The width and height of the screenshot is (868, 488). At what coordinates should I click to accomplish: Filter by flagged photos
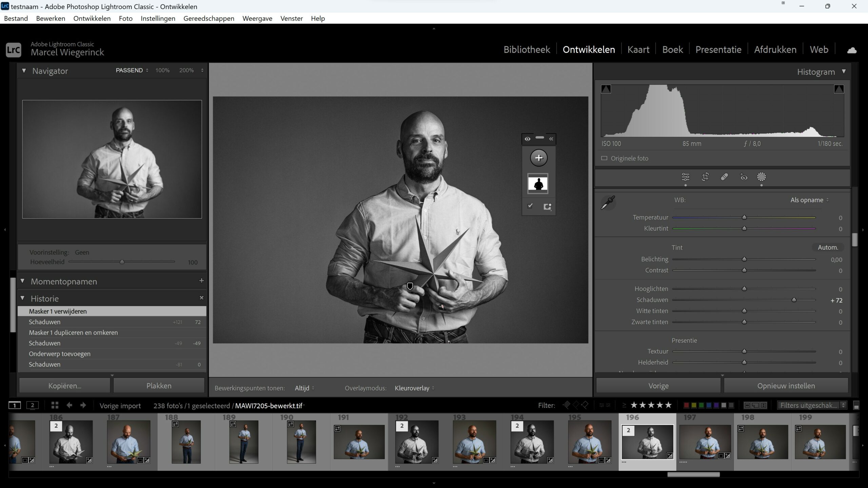pos(567,405)
